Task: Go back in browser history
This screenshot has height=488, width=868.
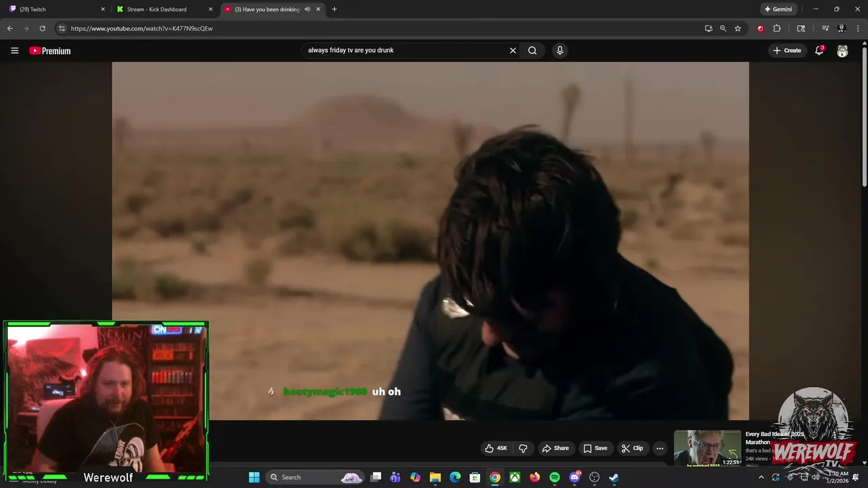Action: pos(9,28)
